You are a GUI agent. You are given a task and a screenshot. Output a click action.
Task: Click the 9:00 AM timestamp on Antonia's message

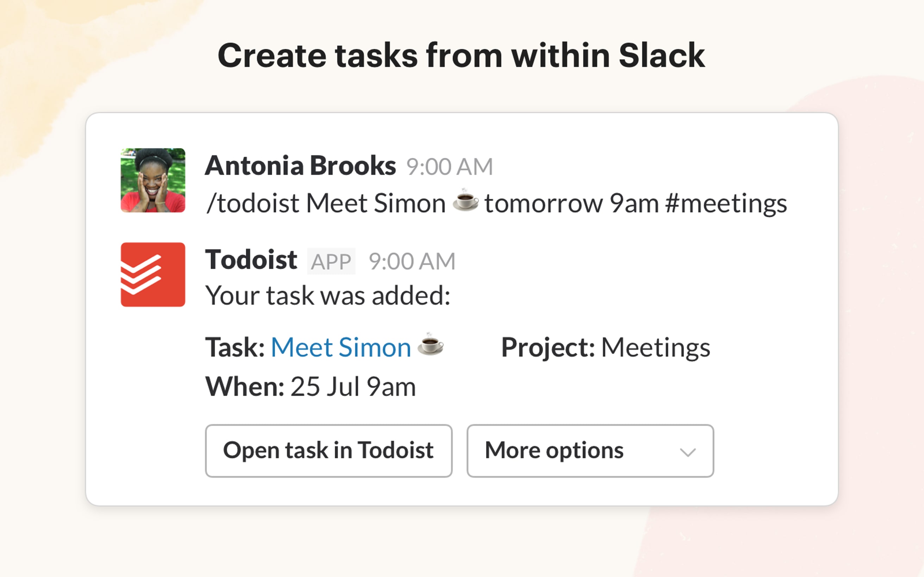click(x=449, y=166)
